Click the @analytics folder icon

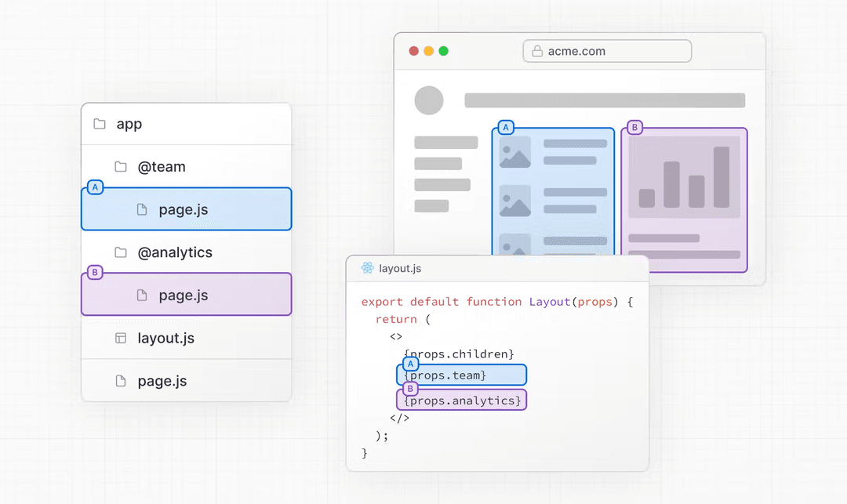[121, 252]
